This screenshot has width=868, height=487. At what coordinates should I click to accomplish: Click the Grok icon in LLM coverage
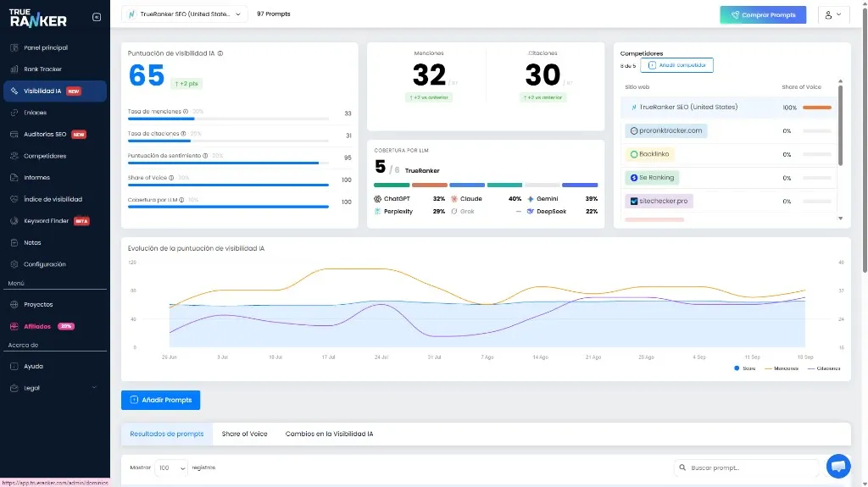[x=454, y=212]
